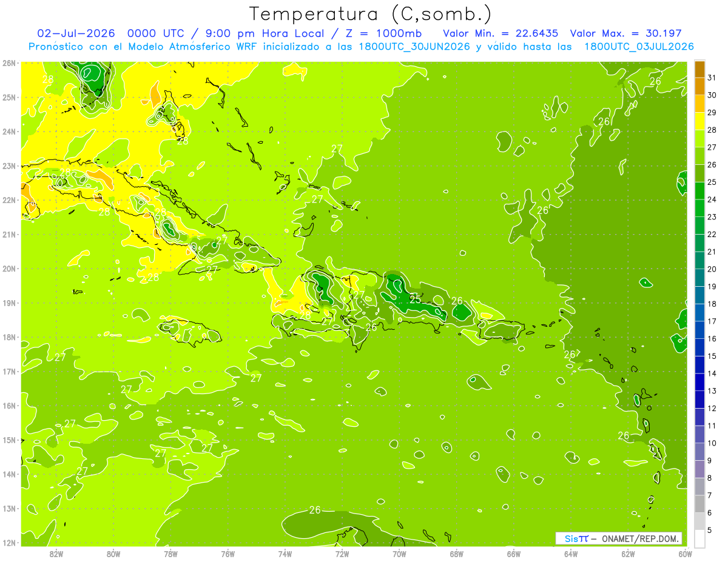Click the colorbar legend value 31

[x=712, y=77]
